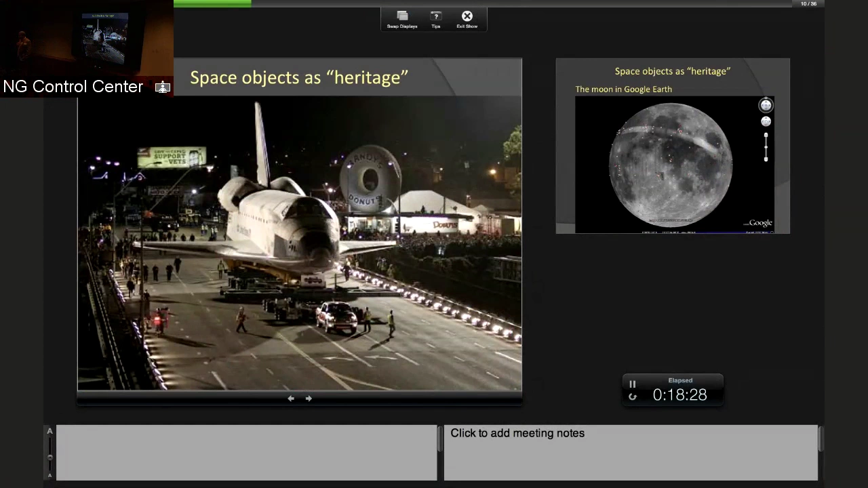Click the large A to increase notes text
868x488 pixels.
click(x=50, y=431)
